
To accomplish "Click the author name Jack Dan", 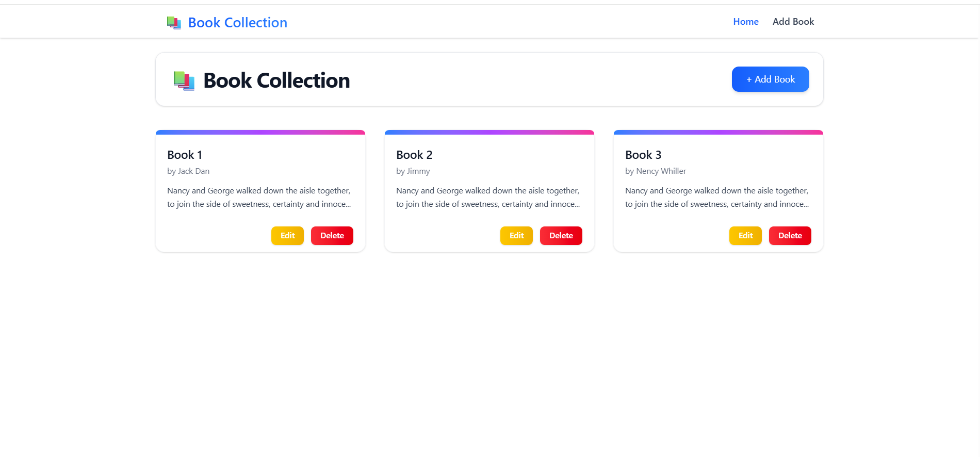I will 188,171.
